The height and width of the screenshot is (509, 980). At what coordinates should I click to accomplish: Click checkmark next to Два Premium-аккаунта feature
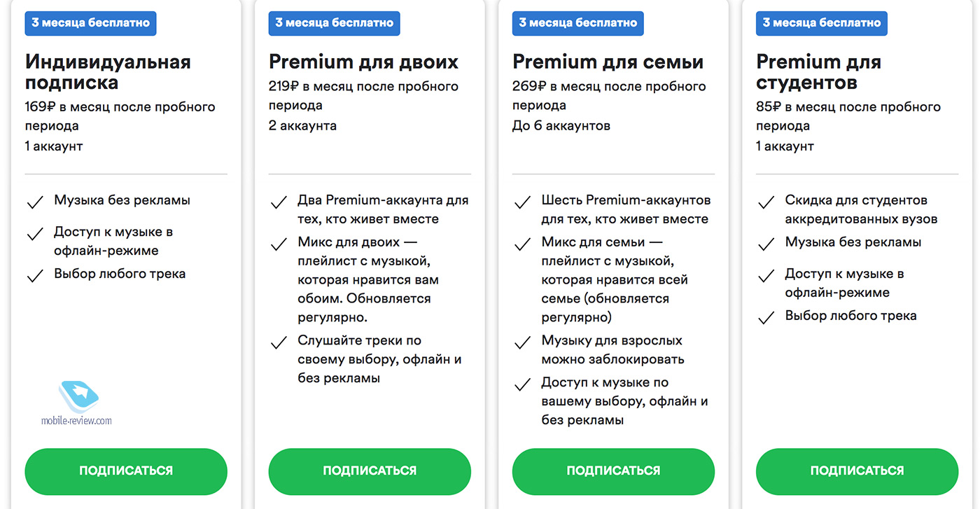279,203
